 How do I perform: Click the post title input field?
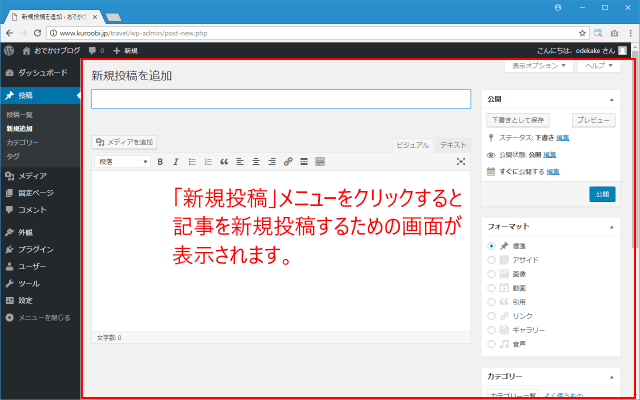281,99
